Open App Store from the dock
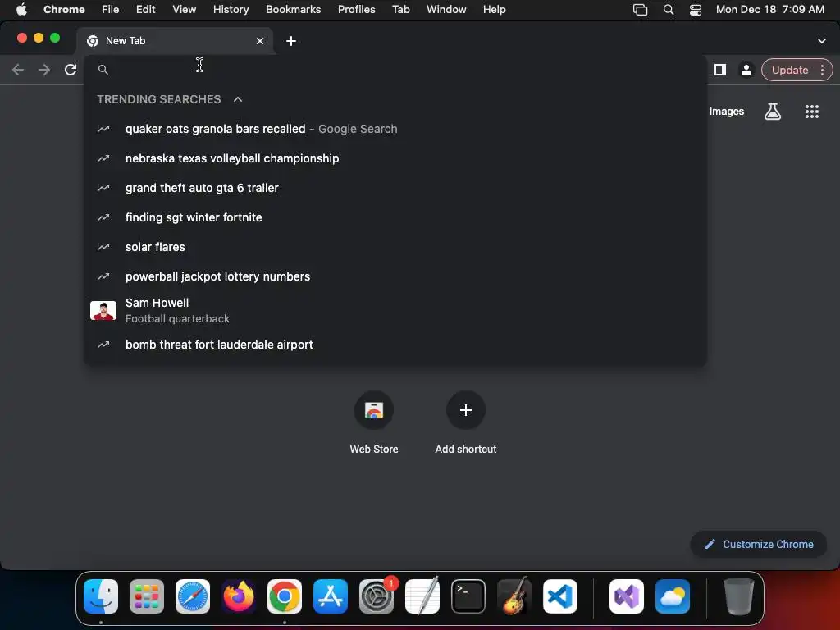840x630 pixels. pyautogui.click(x=331, y=596)
